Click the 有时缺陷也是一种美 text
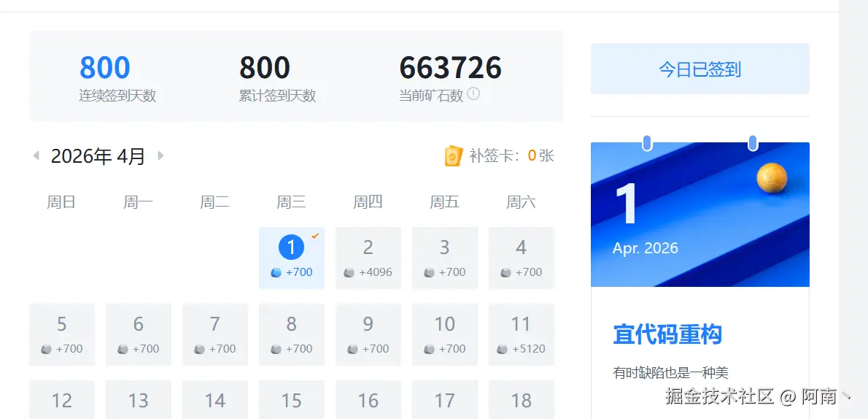 (x=670, y=372)
